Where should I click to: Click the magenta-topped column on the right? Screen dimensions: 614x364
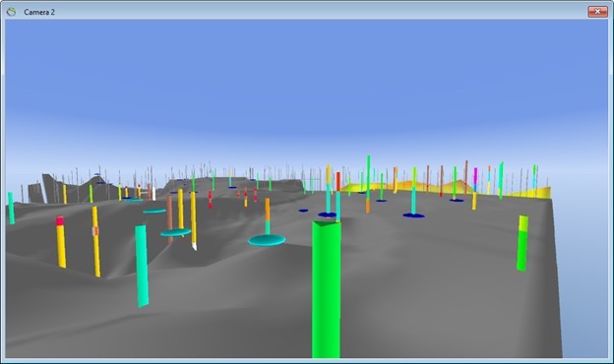pyautogui.click(x=474, y=189)
